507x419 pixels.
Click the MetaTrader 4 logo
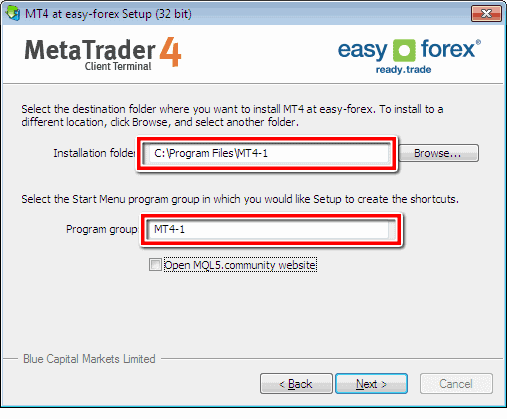click(103, 53)
